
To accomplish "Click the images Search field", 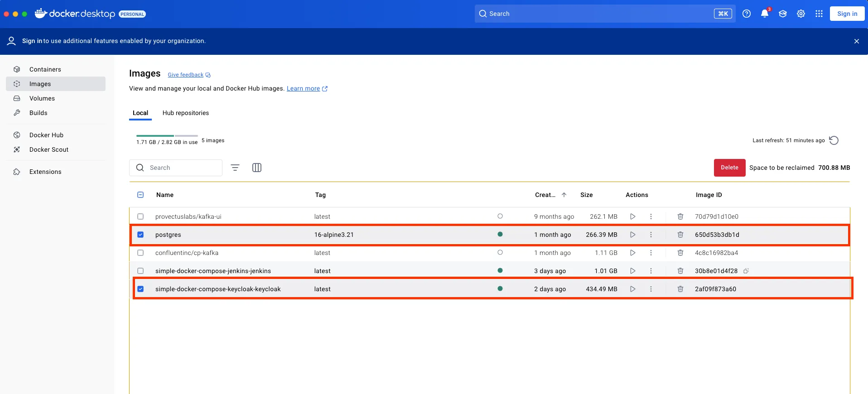I will pos(176,168).
